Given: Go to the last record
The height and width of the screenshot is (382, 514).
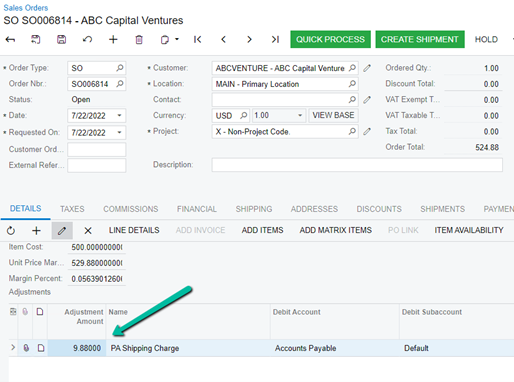Looking at the screenshot, I should pyautogui.click(x=275, y=39).
